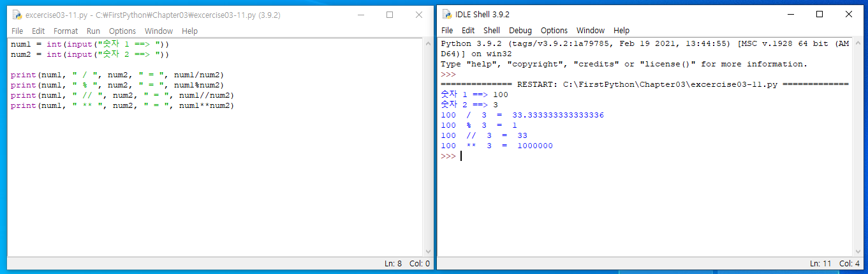
Task: Click the editor's vertical scrollbar
Action: tap(429, 148)
